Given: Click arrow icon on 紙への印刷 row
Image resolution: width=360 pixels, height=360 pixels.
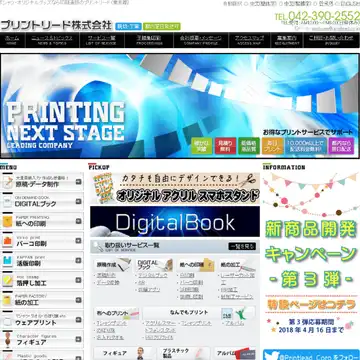Looking at the screenshot, I should (x=78, y=221).
